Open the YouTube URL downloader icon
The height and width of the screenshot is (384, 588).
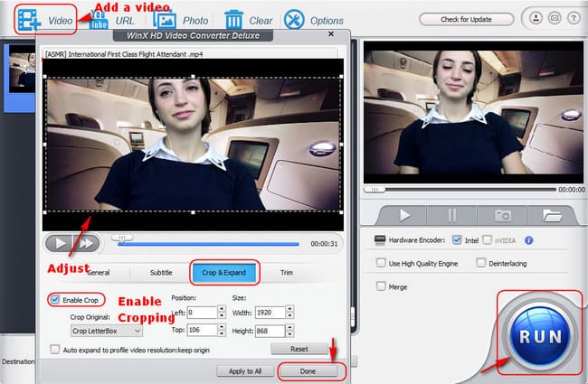click(x=99, y=20)
